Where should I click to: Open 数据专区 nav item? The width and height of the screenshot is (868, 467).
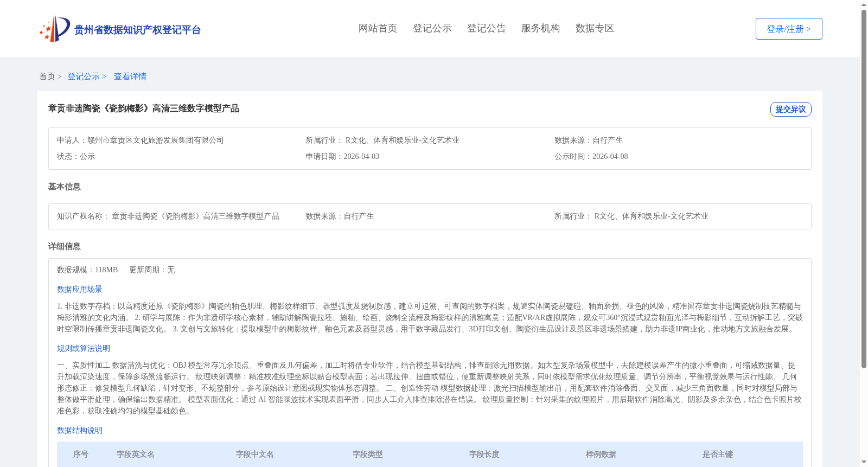pyautogui.click(x=595, y=28)
